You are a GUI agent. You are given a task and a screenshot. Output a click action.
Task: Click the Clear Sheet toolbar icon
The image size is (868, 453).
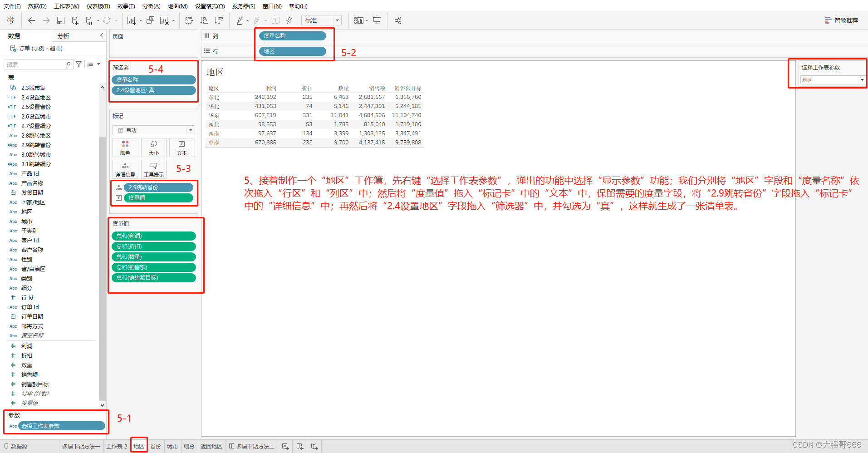tap(164, 20)
